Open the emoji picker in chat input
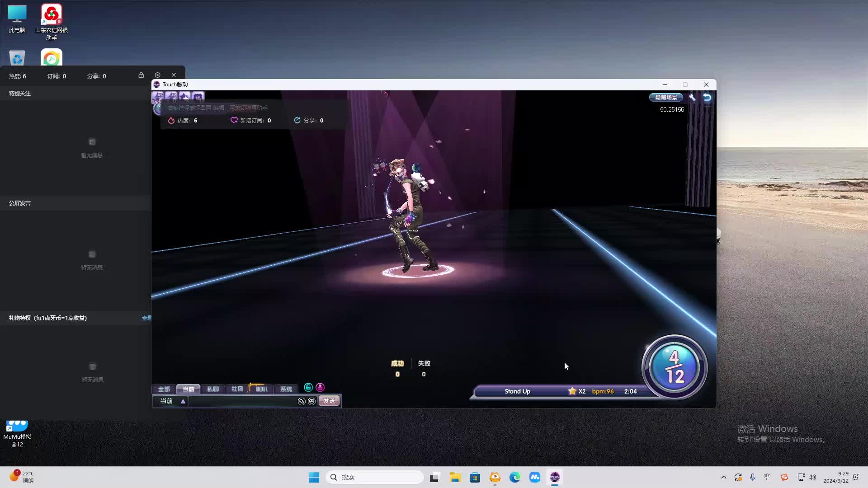This screenshot has width=868, height=488. 311,401
